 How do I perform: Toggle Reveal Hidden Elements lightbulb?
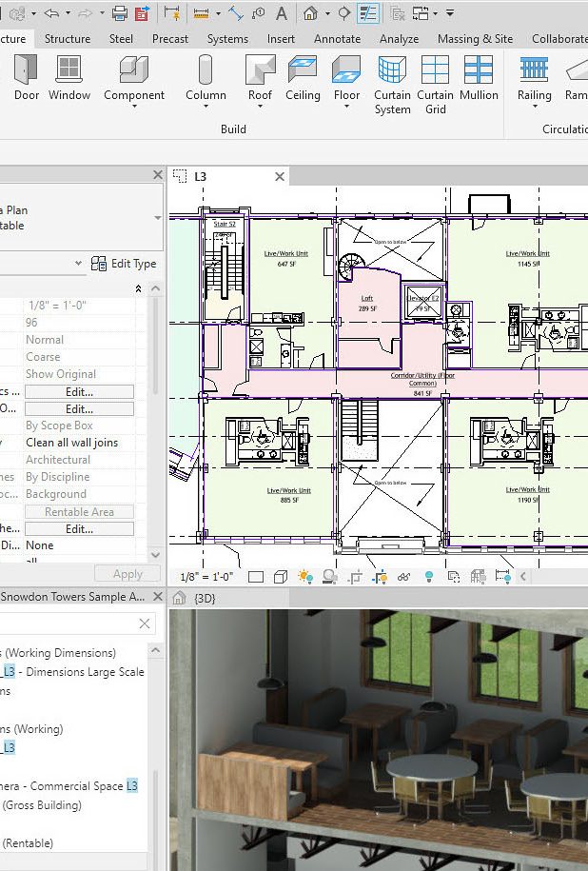pos(428,576)
